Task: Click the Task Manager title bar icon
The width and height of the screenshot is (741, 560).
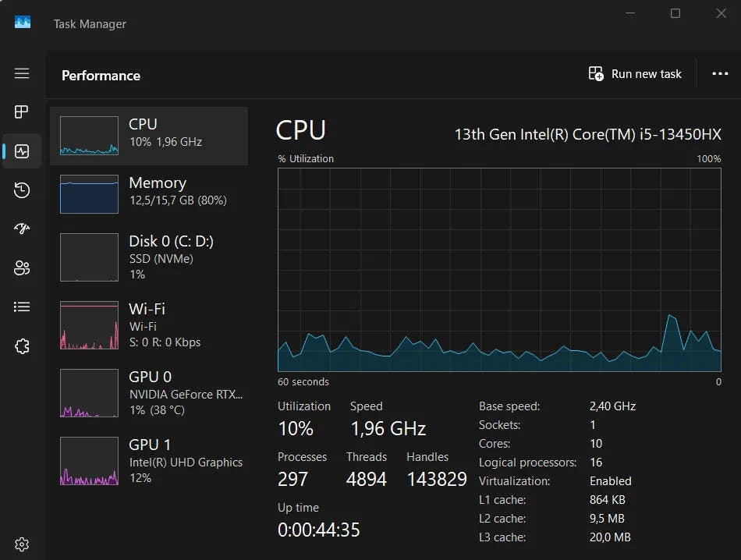Action: [23, 23]
